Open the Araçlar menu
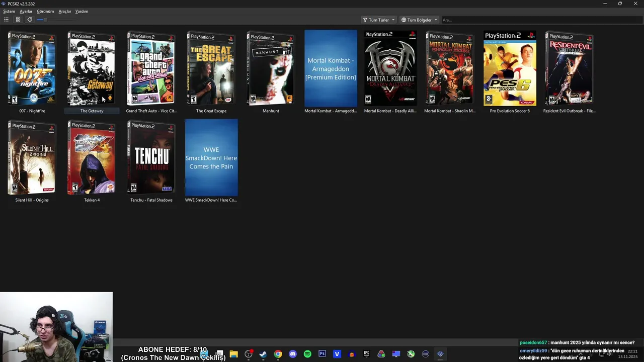The image size is (644, 362). pyautogui.click(x=65, y=11)
